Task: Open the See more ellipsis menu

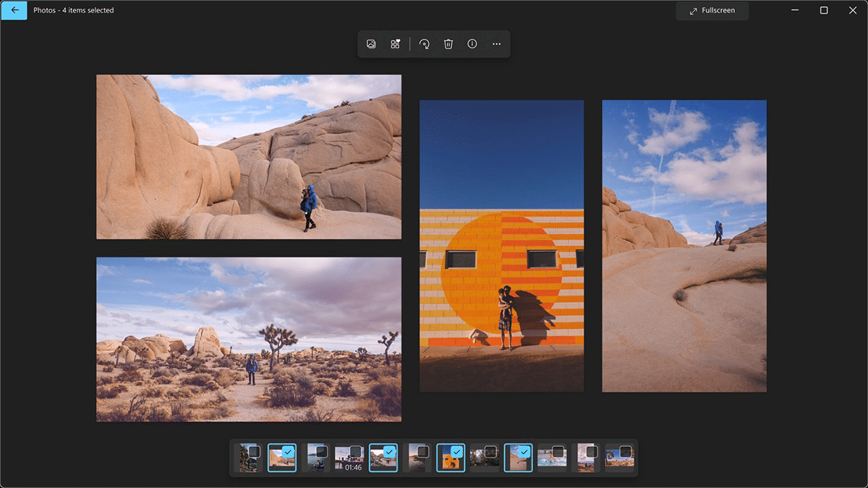Action: pos(496,44)
